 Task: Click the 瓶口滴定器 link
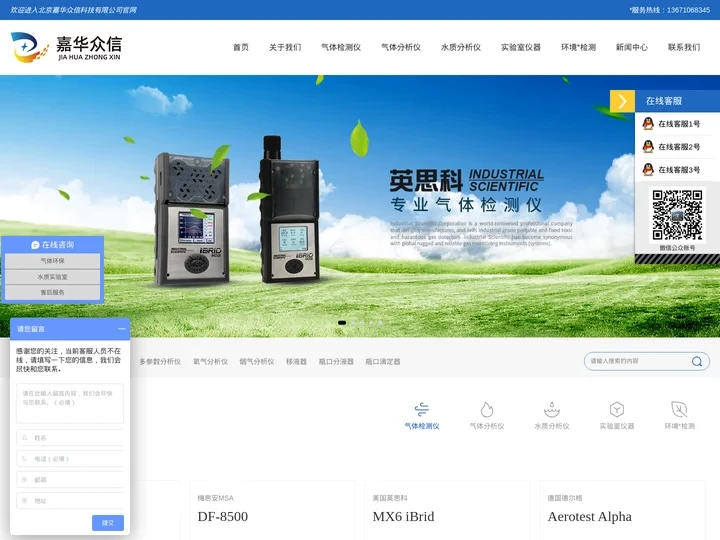pos(382,362)
